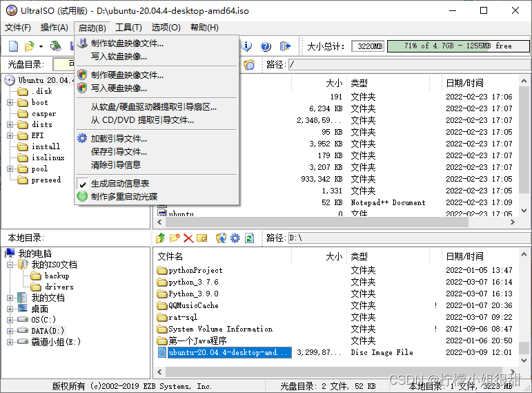Click the image path field showing /

(409, 64)
